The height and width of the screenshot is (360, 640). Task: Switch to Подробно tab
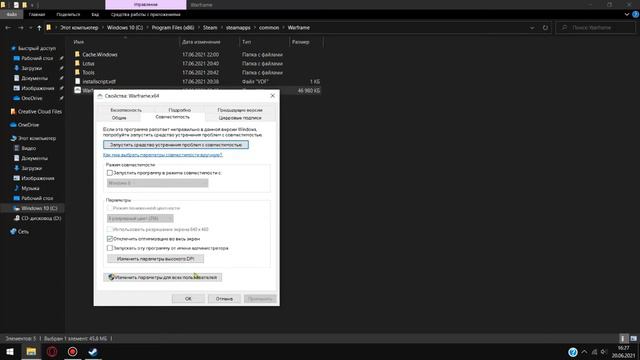(180, 110)
